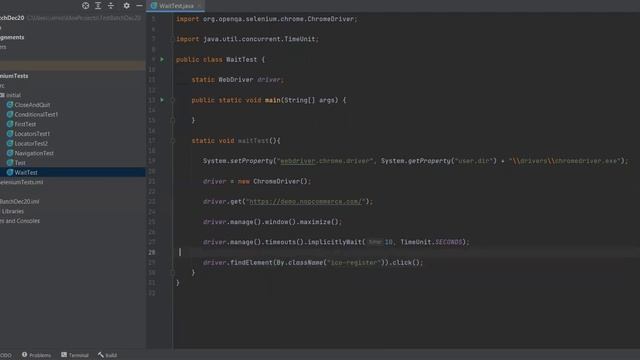Run the main method from gutter arrow
640x360 pixels.
[162, 100]
